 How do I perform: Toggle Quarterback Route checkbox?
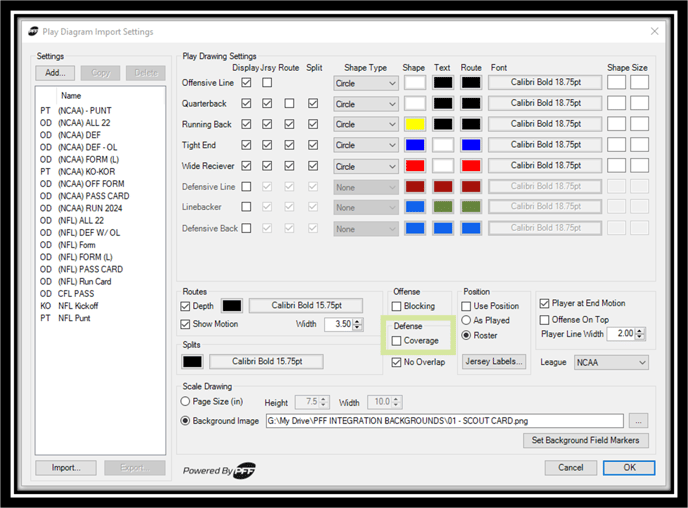point(289,103)
